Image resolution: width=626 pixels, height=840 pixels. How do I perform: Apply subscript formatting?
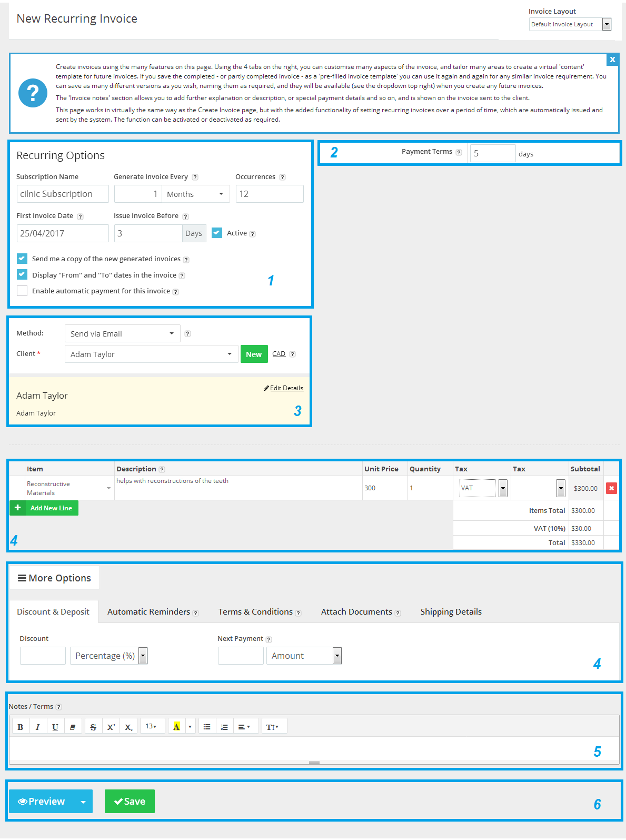(128, 727)
